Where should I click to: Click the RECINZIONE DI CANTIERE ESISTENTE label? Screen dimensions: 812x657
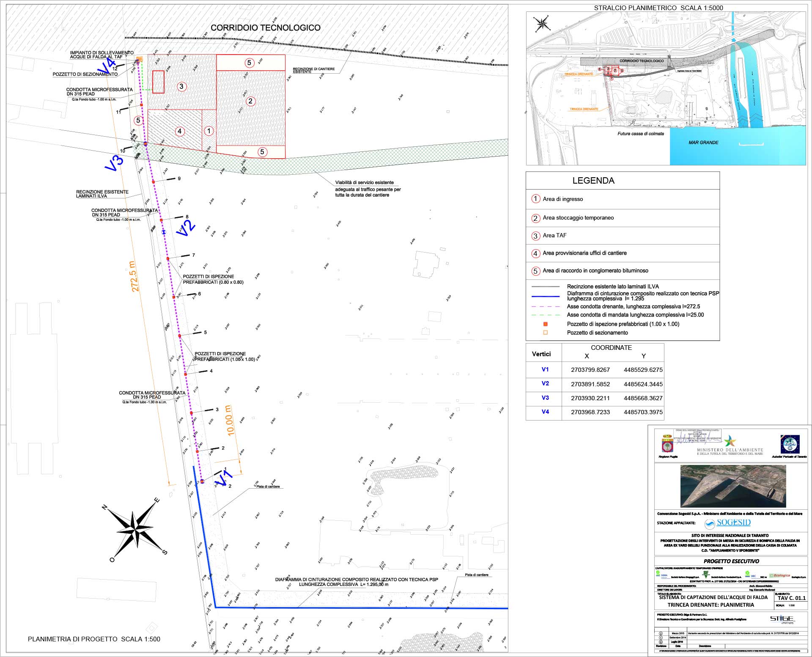click(314, 70)
